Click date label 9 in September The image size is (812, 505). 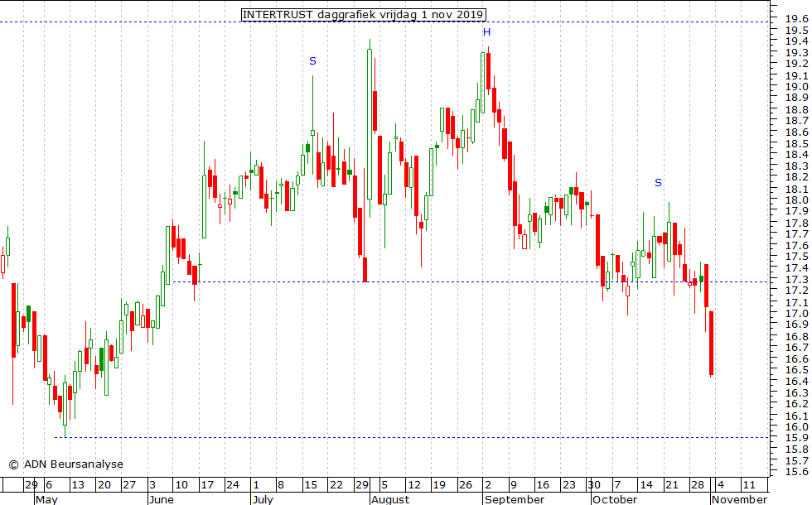(x=513, y=485)
